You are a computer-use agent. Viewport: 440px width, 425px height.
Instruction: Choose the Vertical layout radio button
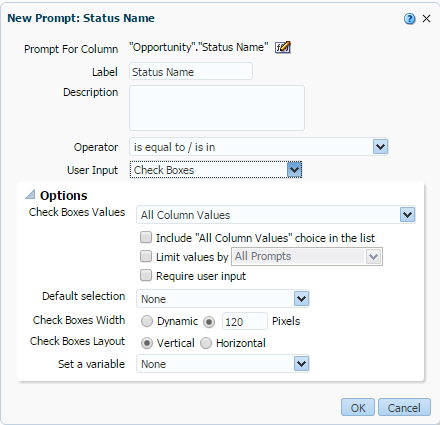tap(147, 343)
